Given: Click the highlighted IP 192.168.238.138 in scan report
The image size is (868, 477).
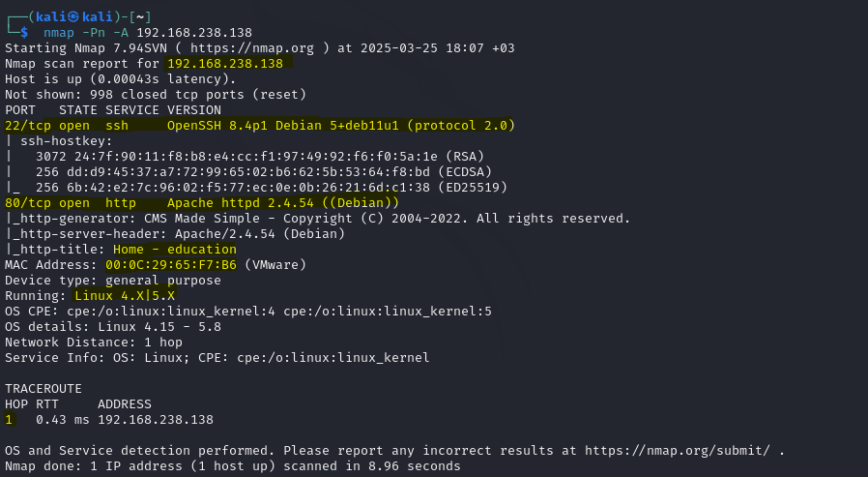Looking at the screenshot, I should point(225,64).
